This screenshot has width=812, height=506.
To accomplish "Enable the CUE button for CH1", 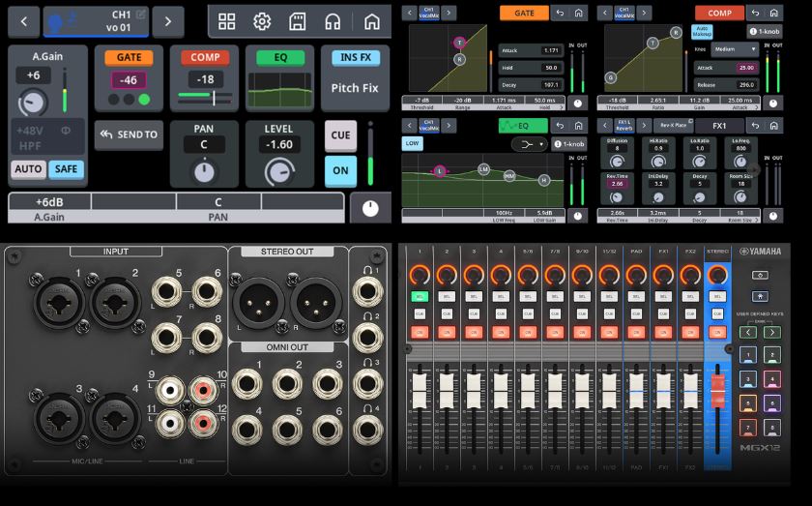I will pos(340,135).
